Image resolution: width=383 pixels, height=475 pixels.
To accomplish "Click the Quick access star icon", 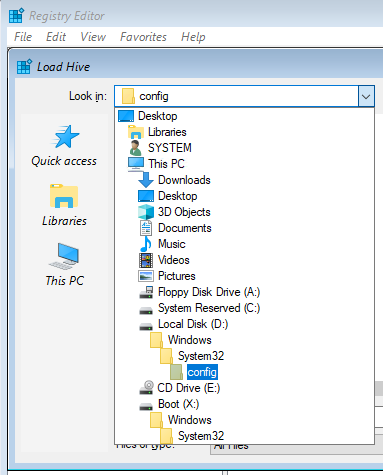I will [x=66, y=137].
